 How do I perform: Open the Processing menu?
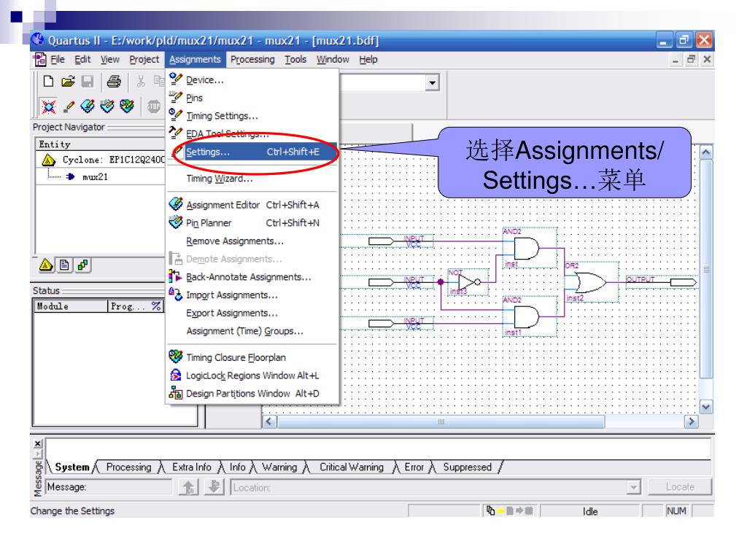252,60
